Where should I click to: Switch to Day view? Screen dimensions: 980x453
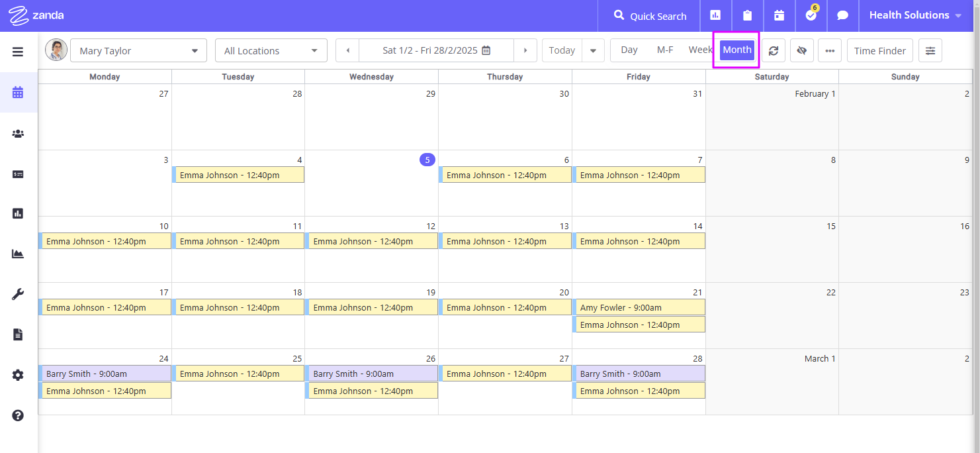coord(629,50)
